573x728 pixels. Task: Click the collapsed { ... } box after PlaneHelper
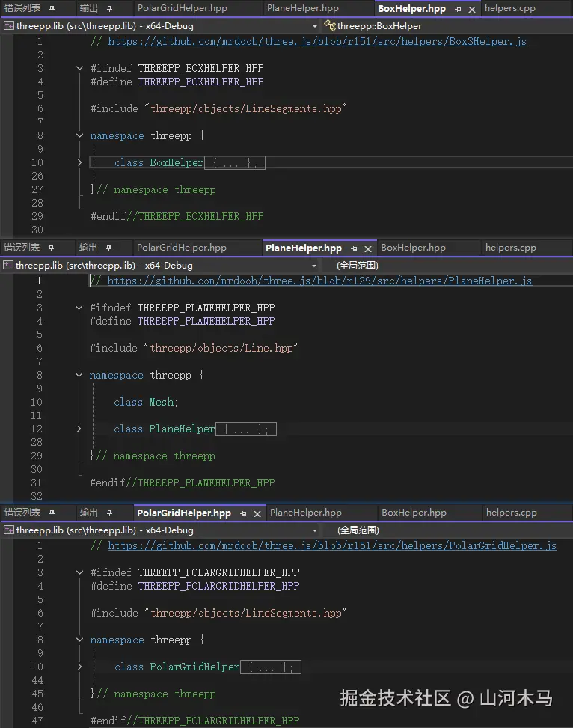(246, 429)
